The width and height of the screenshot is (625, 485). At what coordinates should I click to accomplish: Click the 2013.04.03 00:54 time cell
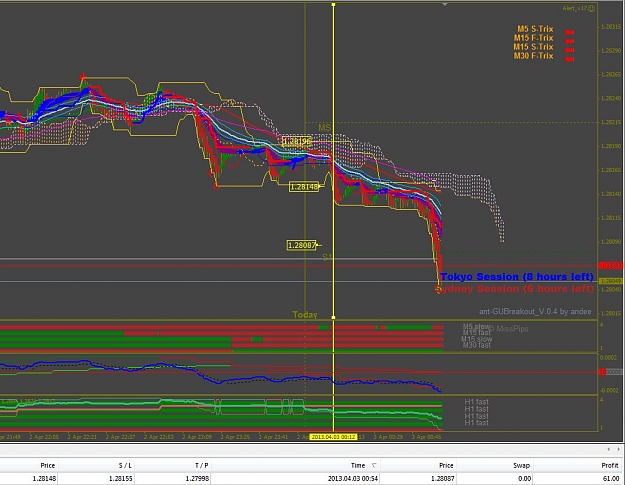(x=353, y=478)
